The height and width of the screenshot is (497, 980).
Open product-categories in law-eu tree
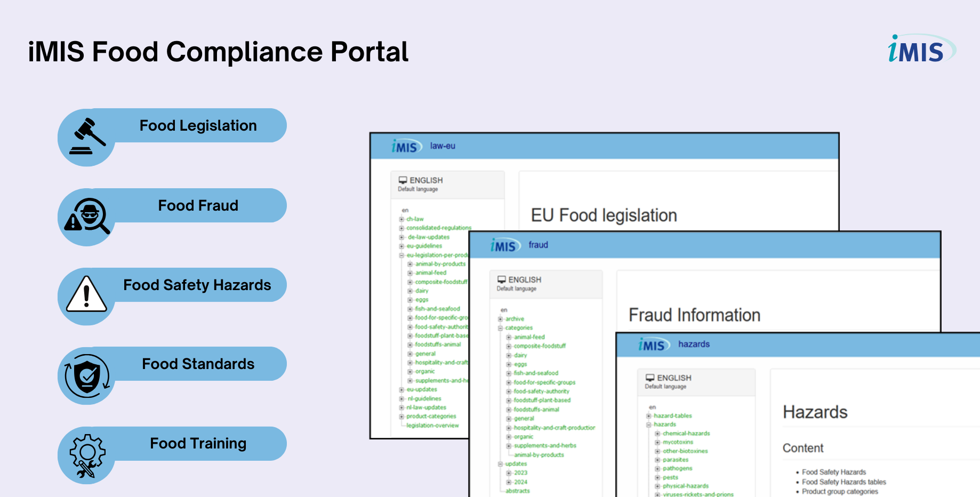(x=431, y=416)
